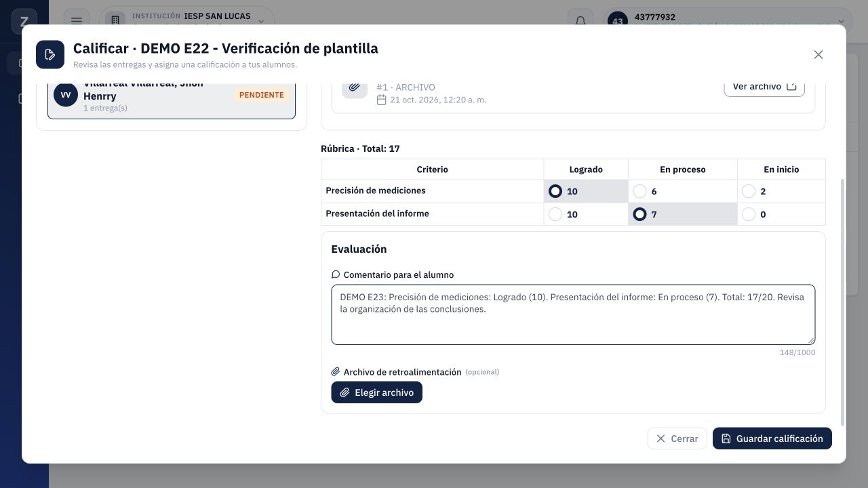This screenshot has width=868, height=488.
Task: Select En inicio 2 for Precisión de mediciones
Action: coord(749,191)
